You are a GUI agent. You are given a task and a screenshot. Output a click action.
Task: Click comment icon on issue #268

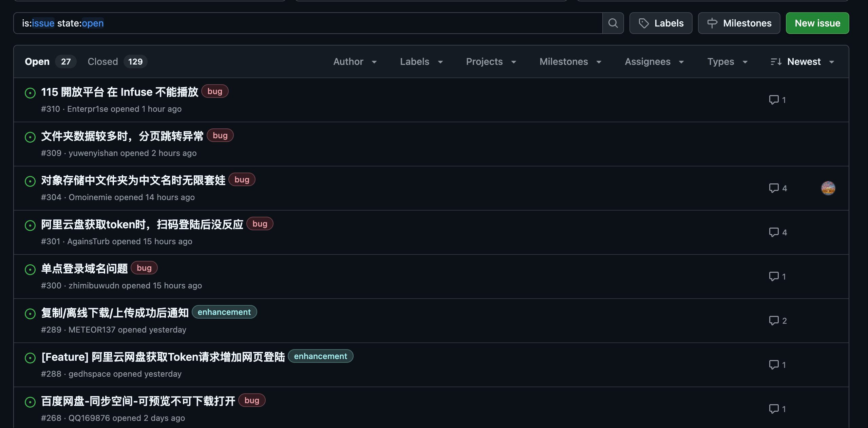tap(774, 409)
